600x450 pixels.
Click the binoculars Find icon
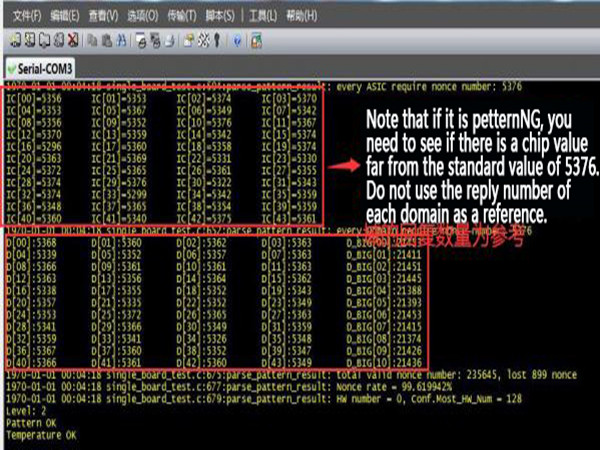pyautogui.click(x=121, y=40)
